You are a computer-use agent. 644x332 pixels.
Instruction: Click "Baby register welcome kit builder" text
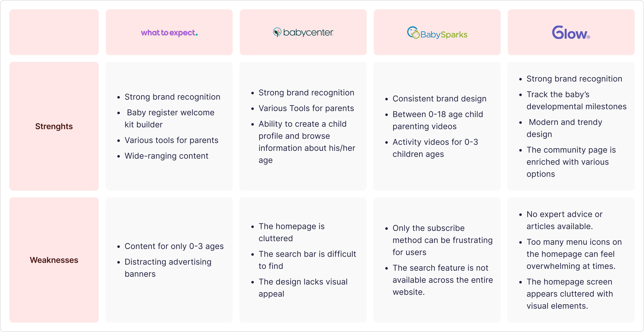click(169, 118)
